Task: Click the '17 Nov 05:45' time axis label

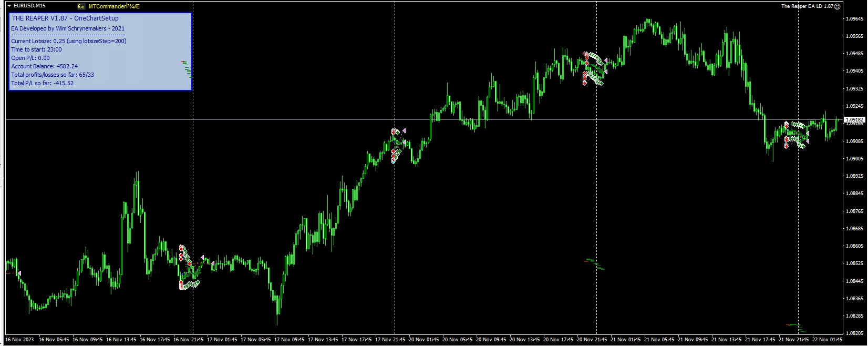Action: [255, 339]
